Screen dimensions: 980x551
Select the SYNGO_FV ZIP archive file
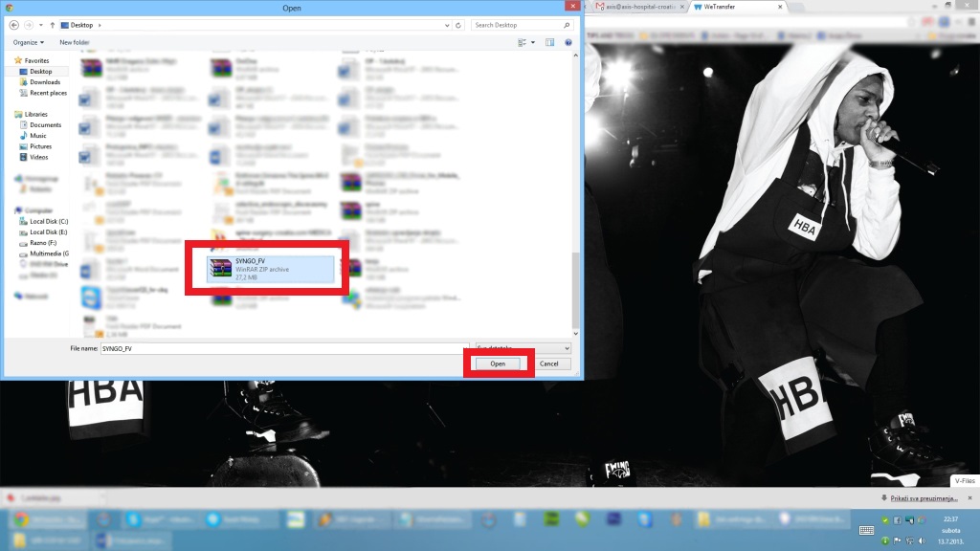tap(273, 269)
